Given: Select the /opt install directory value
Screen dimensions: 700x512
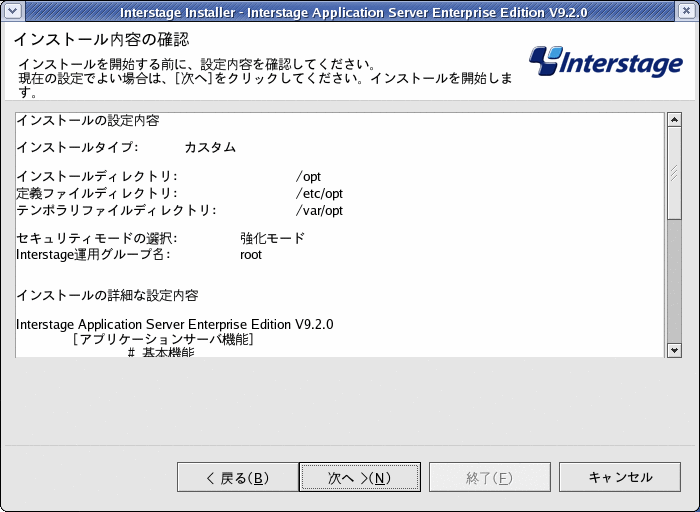Looking at the screenshot, I should pyautogui.click(x=308, y=177).
